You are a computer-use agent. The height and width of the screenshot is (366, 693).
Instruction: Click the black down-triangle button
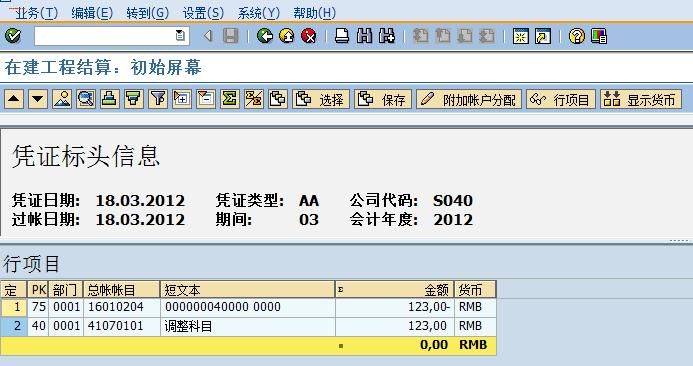tap(38, 99)
